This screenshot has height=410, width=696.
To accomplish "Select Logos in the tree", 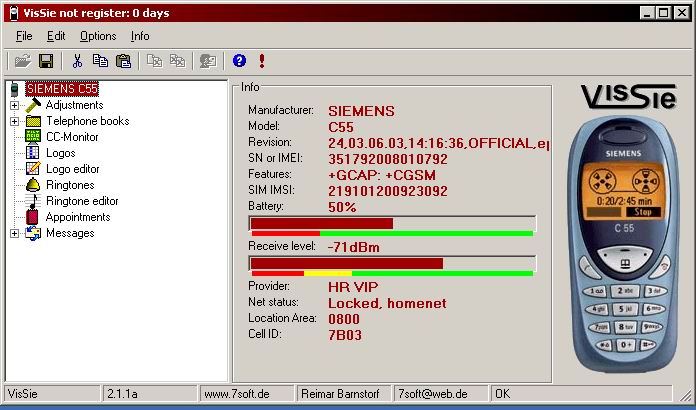I will 61,153.
